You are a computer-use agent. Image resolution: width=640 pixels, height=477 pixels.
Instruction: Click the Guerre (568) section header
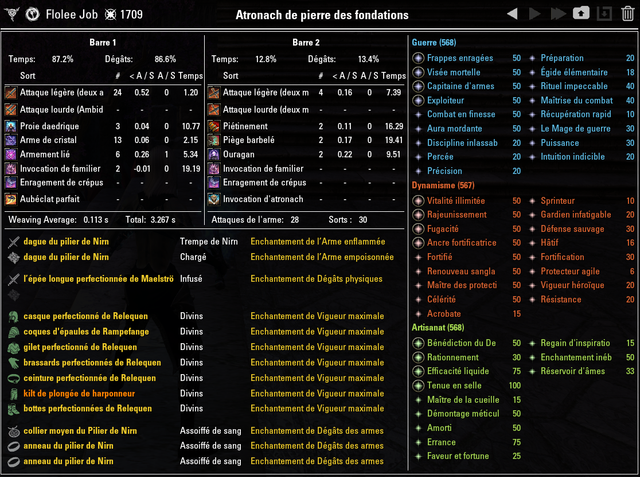(x=434, y=42)
